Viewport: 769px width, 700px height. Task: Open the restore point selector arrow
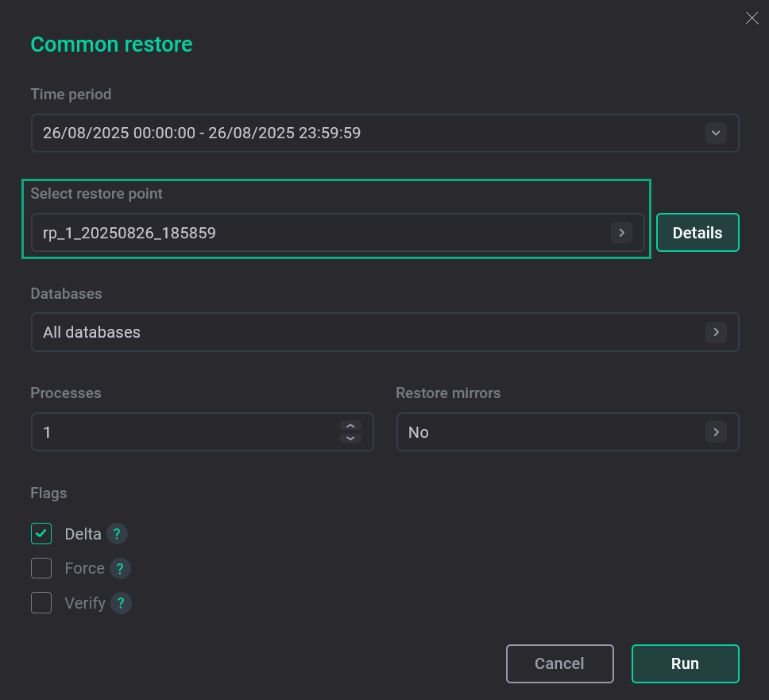[621, 233]
